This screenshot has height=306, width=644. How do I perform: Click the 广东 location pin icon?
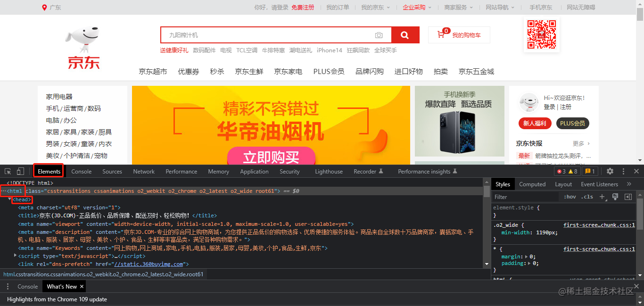(x=44, y=8)
